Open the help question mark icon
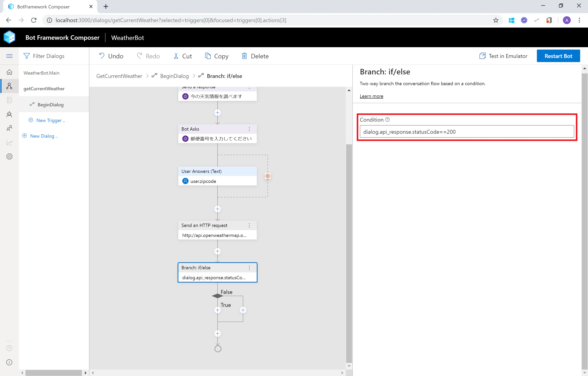588x376 pixels. coord(9,348)
